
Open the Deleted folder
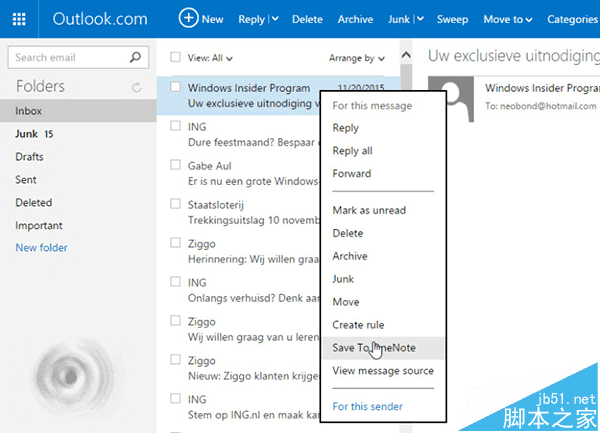pyautogui.click(x=78, y=203)
